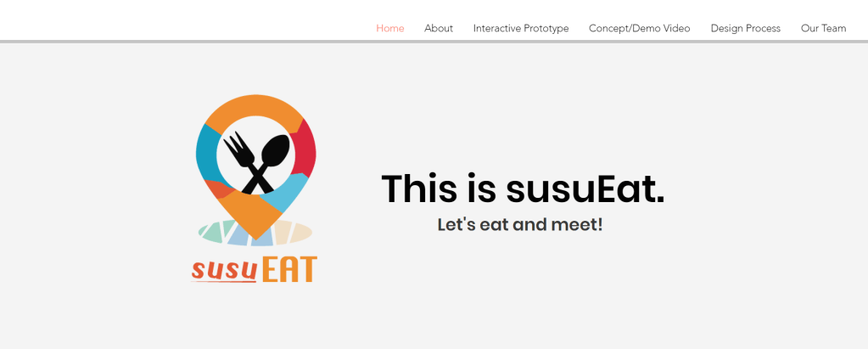Open Concept/Demo Video in the navigation
This screenshot has width=868, height=349.
tap(640, 28)
